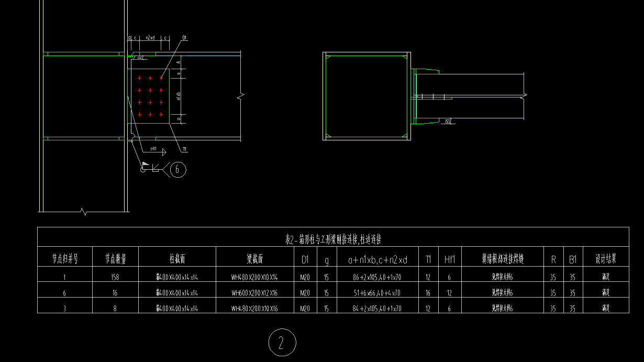Select beam section 'WH600X200X12X16'
This screenshot has height=362, width=644.
[254, 293]
